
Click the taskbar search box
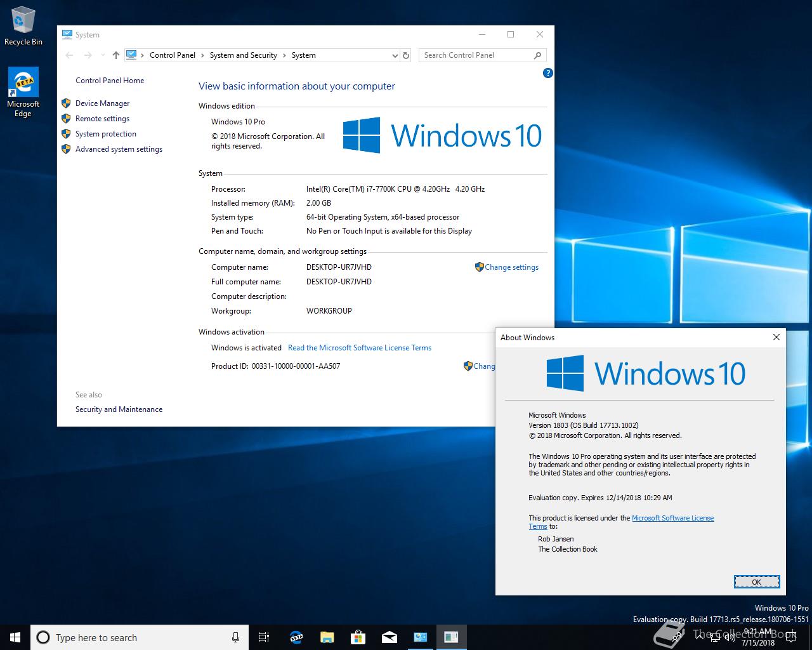tap(138, 637)
